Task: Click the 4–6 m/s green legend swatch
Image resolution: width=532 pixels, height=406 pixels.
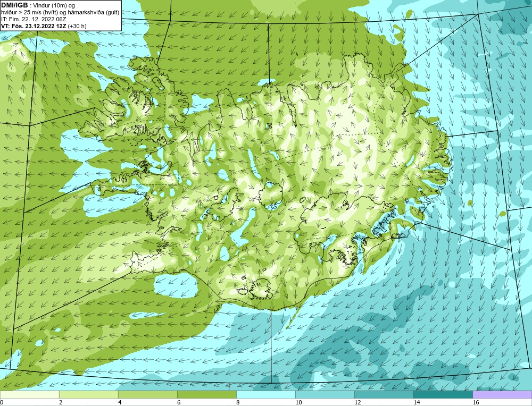Action: tap(147, 395)
